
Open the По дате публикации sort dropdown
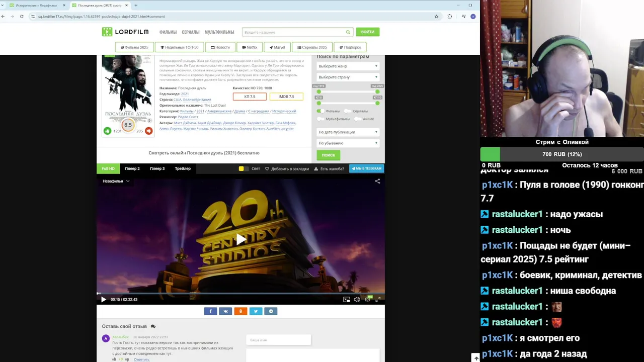[x=348, y=132]
